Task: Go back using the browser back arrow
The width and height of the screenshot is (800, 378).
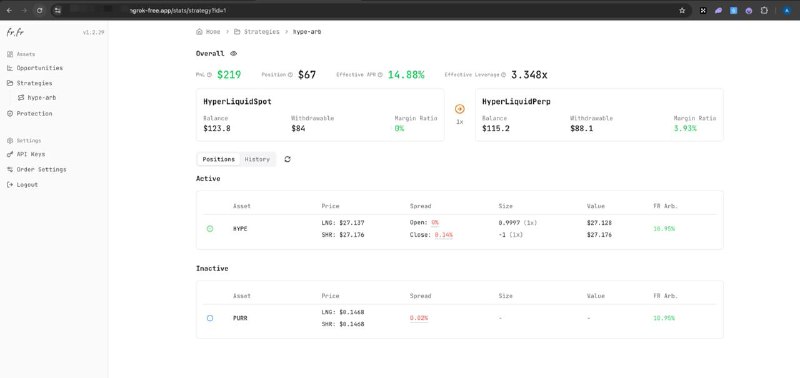Action: (x=9, y=10)
